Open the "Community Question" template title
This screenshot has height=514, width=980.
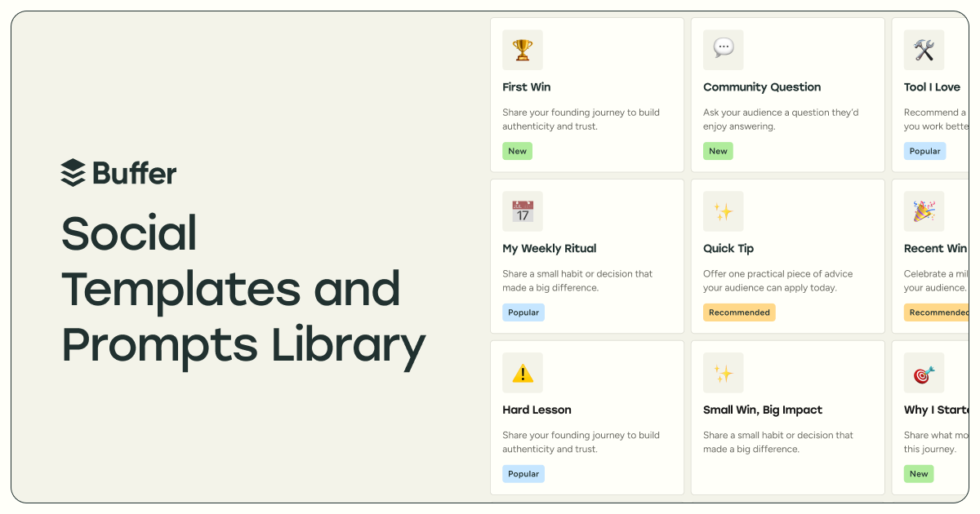pyautogui.click(x=762, y=87)
